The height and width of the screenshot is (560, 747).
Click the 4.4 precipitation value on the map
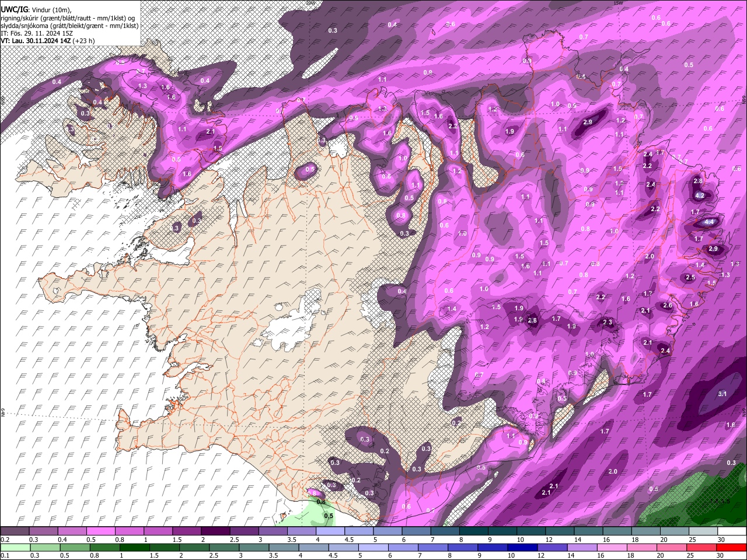(x=709, y=222)
